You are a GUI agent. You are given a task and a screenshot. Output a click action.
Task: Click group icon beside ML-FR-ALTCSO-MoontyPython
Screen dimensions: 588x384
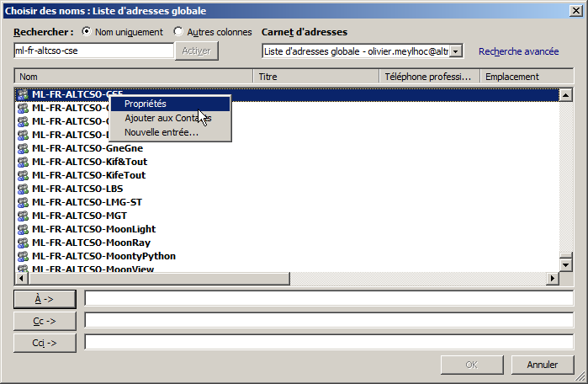click(23, 256)
